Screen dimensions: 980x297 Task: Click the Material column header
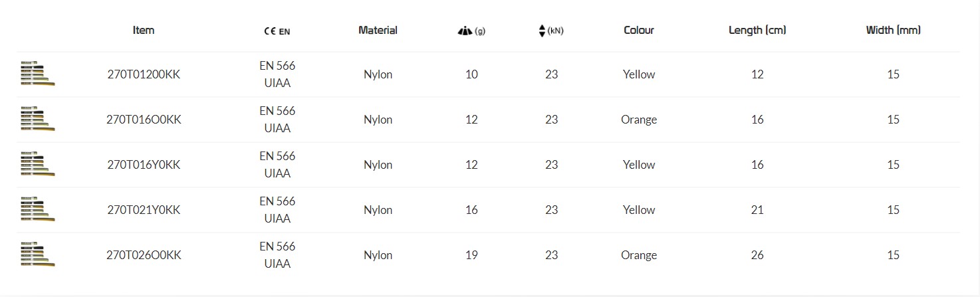pyautogui.click(x=378, y=30)
